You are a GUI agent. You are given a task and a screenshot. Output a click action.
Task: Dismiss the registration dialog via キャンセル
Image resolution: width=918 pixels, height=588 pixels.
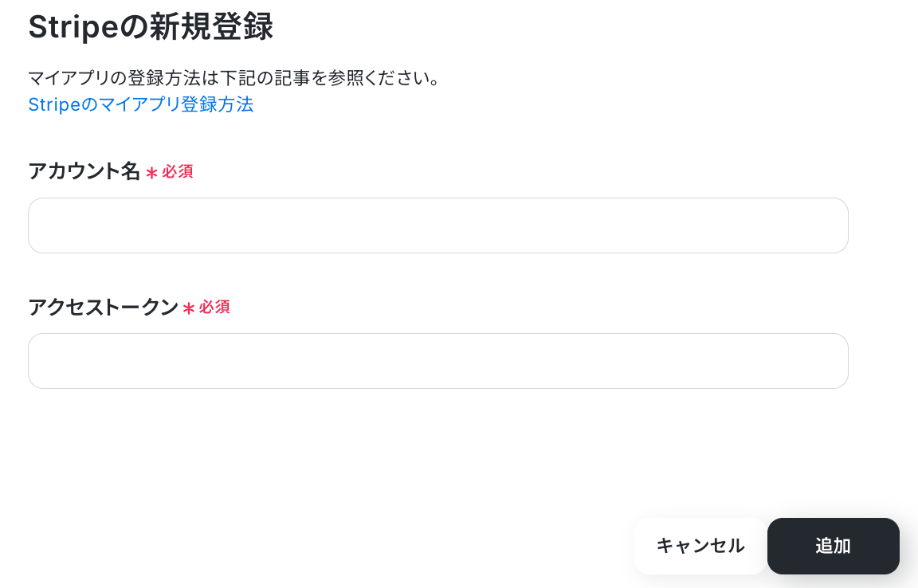pyautogui.click(x=700, y=546)
